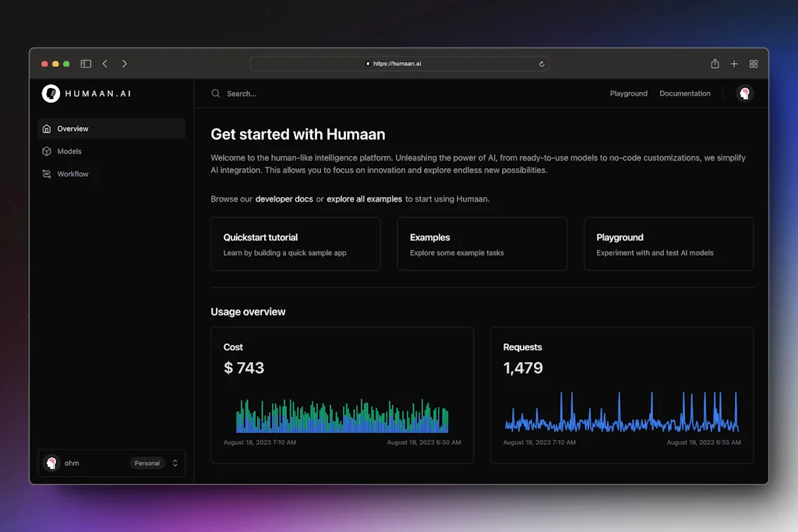Image resolution: width=798 pixels, height=532 pixels.
Task: Click the browser back chevron
Action: click(105, 64)
